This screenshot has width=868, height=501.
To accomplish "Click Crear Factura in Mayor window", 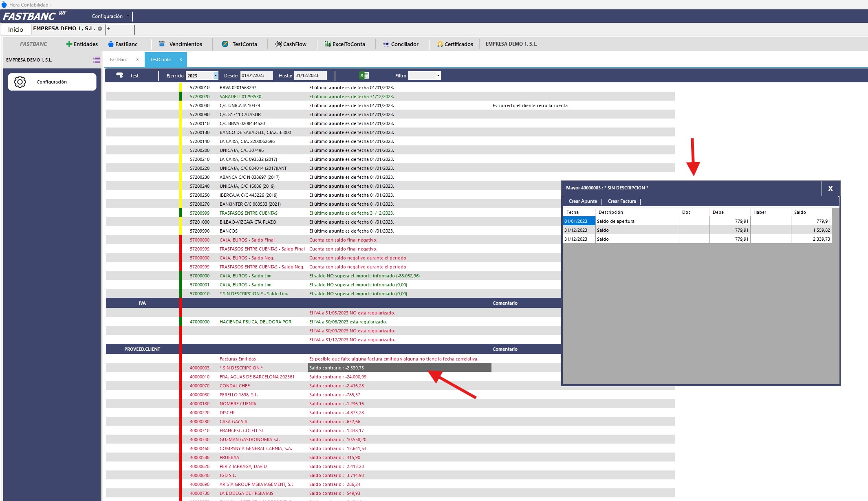I will coord(621,201).
